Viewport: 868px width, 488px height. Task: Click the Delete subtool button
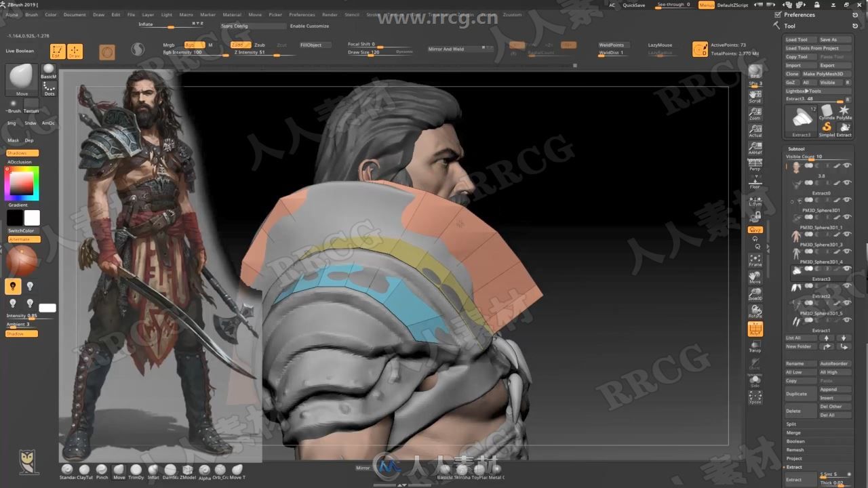(x=800, y=411)
